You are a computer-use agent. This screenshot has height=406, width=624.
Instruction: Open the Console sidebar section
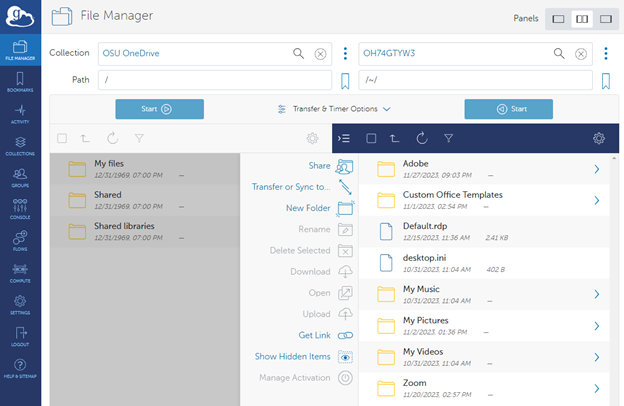(x=20, y=209)
